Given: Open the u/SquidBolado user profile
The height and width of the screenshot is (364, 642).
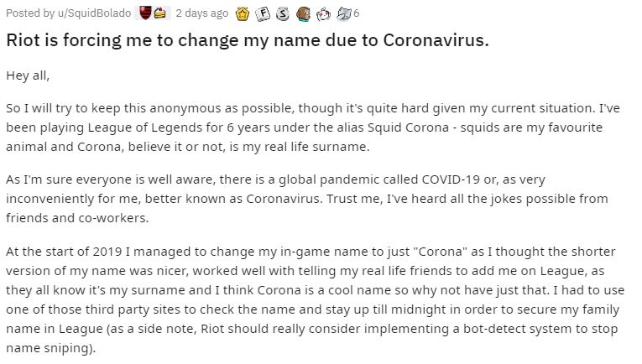Looking at the screenshot, I should [x=94, y=13].
